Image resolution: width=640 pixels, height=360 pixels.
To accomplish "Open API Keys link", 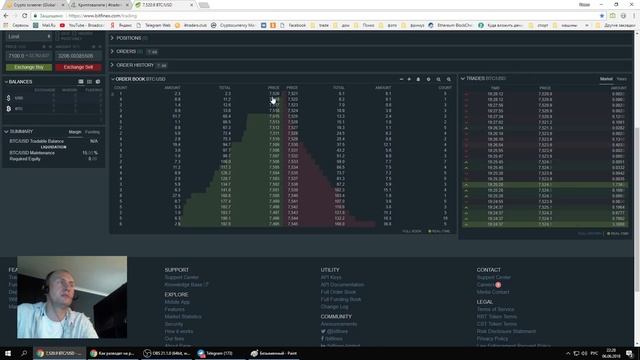I will 331,277.
